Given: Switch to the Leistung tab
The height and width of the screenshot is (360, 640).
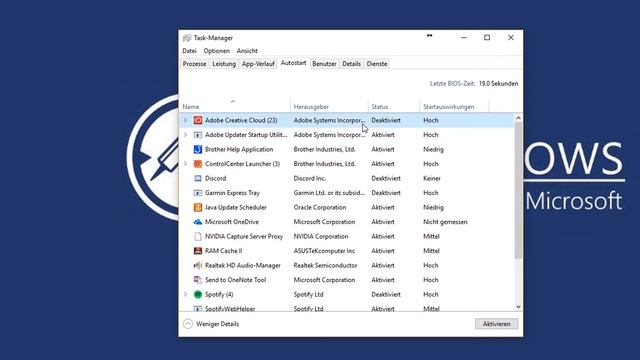Looking at the screenshot, I should pyautogui.click(x=224, y=64).
